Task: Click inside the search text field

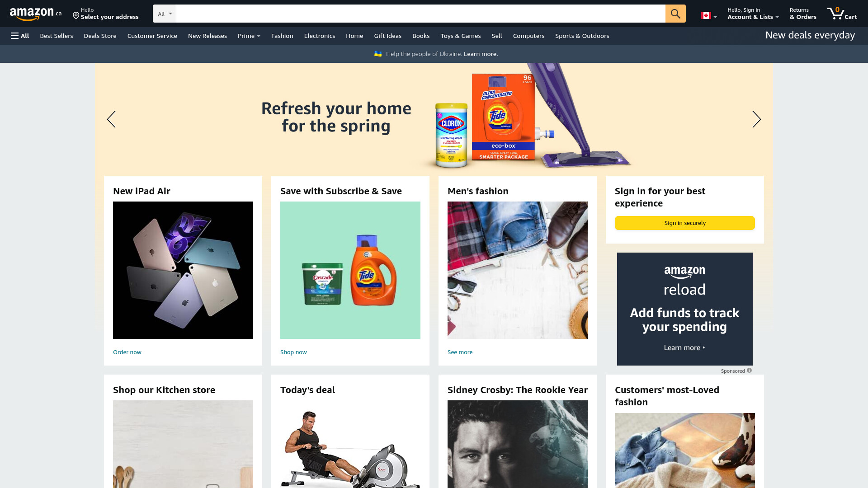Action: (420, 14)
